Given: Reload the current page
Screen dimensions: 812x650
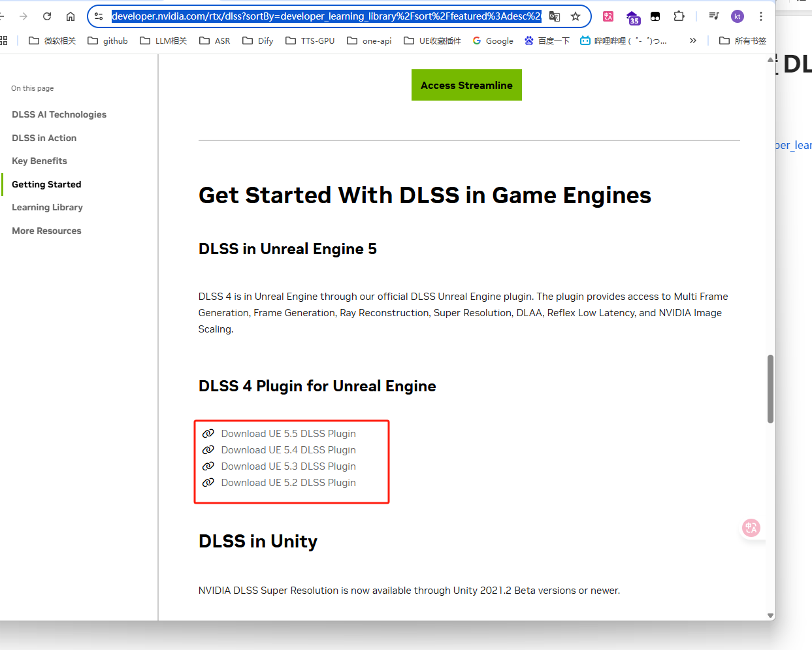Looking at the screenshot, I should pos(47,16).
